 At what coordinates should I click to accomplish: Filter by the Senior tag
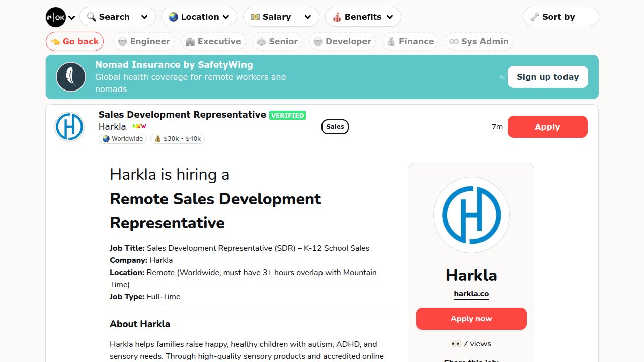pos(277,41)
